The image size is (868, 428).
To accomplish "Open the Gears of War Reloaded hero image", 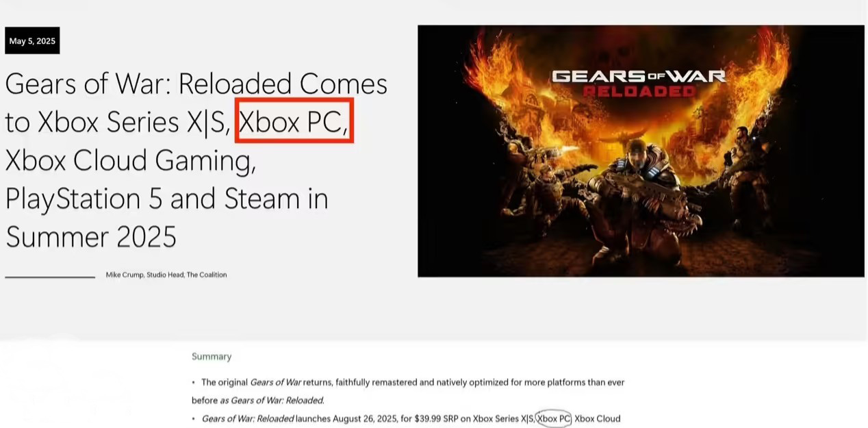I will (x=641, y=151).
